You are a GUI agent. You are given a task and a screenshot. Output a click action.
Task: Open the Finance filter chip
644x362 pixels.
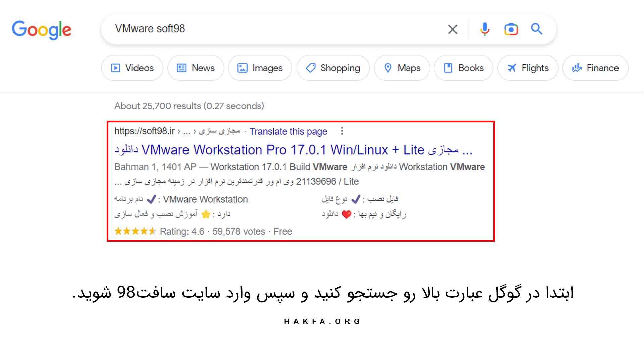click(x=595, y=68)
